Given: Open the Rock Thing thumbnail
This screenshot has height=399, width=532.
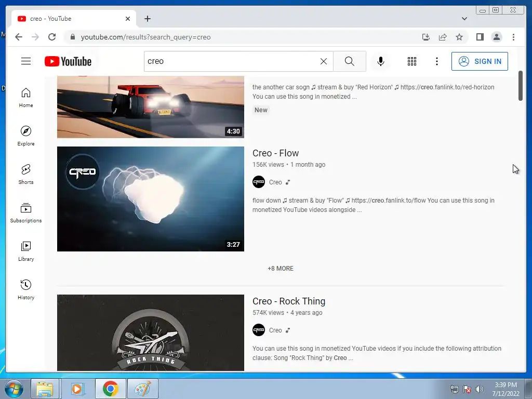Looking at the screenshot, I should coord(150,332).
